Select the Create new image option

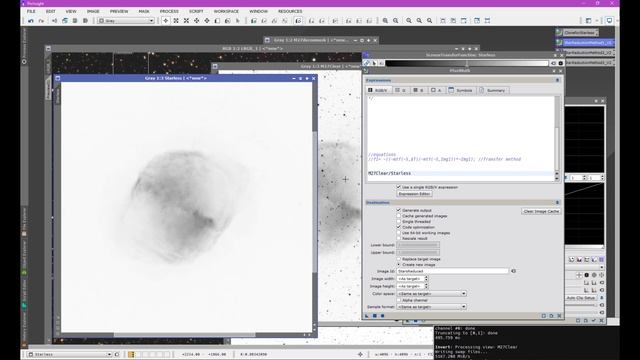(399, 264)
